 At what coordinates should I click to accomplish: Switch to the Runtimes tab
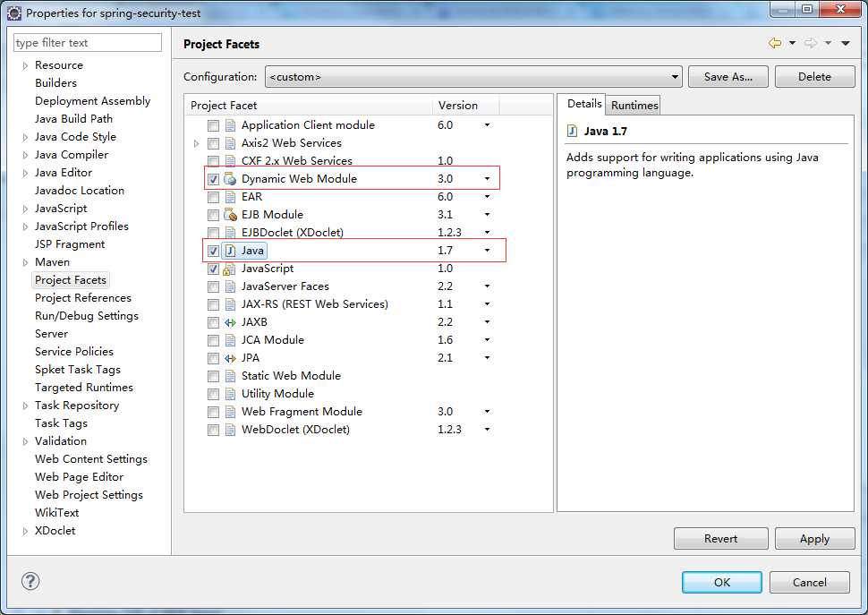634,105
